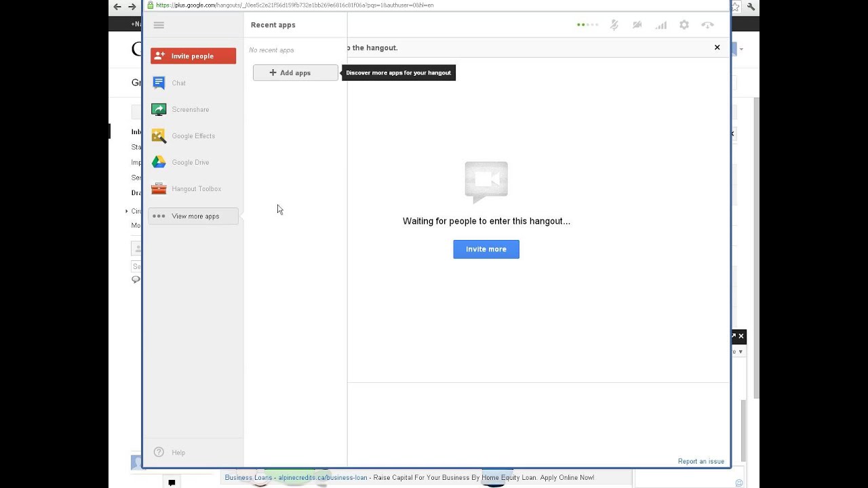Launch the Hangout Toolbox icon

159,188
